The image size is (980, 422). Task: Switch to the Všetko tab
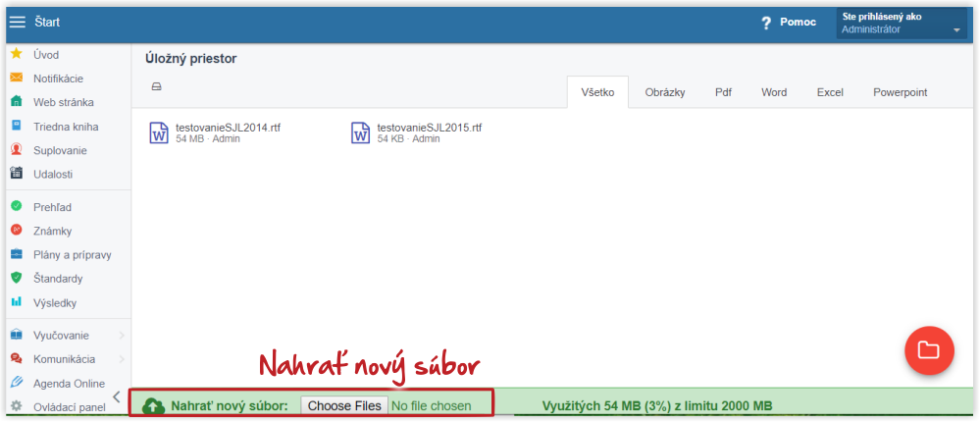(597, 92)
